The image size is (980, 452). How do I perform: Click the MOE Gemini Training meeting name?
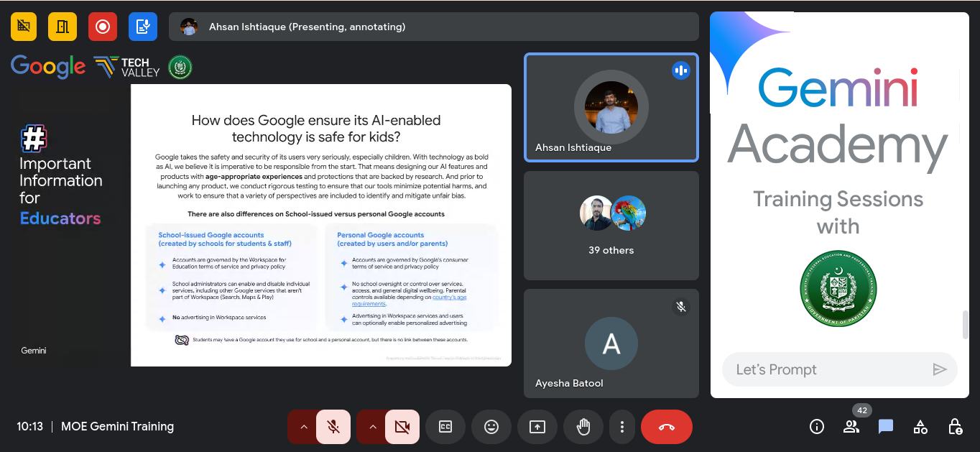click(x=117, y=427)
